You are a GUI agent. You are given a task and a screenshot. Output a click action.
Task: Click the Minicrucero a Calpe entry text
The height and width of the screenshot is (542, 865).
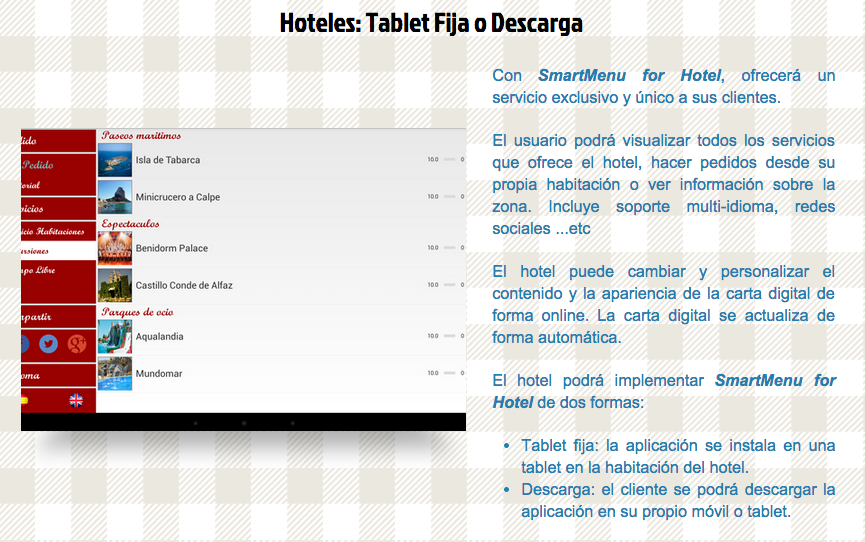point(178,197)
